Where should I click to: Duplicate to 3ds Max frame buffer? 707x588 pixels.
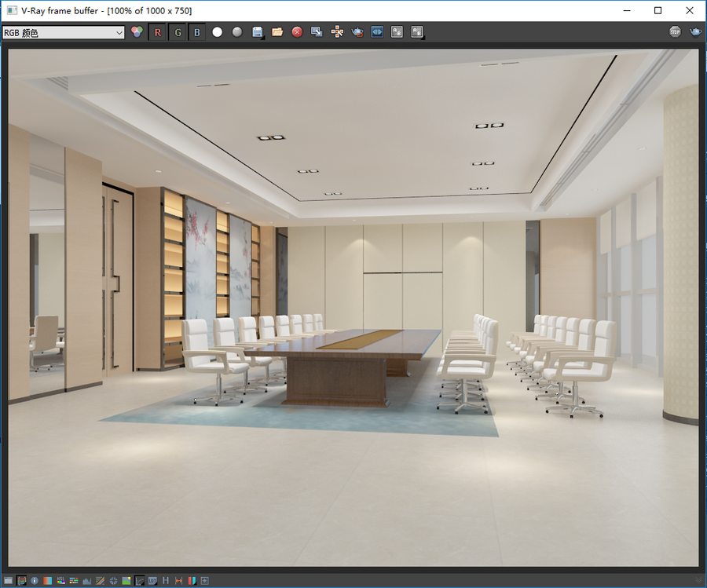coord(317,32)
